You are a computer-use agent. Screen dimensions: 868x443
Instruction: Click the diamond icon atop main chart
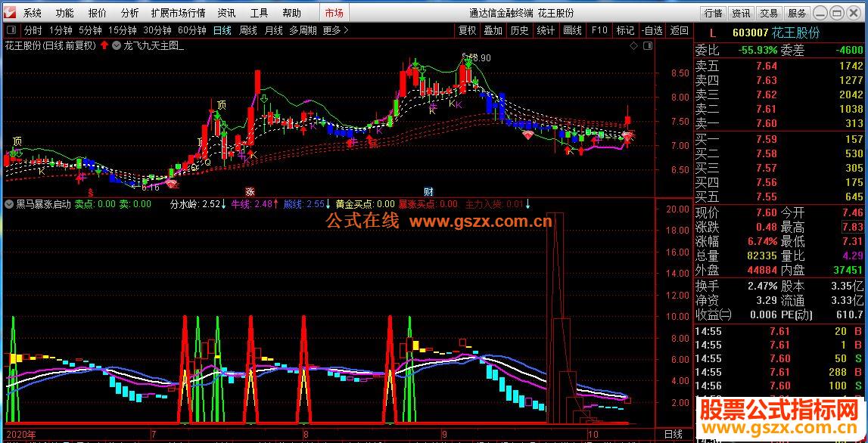(x=633, y=46)
